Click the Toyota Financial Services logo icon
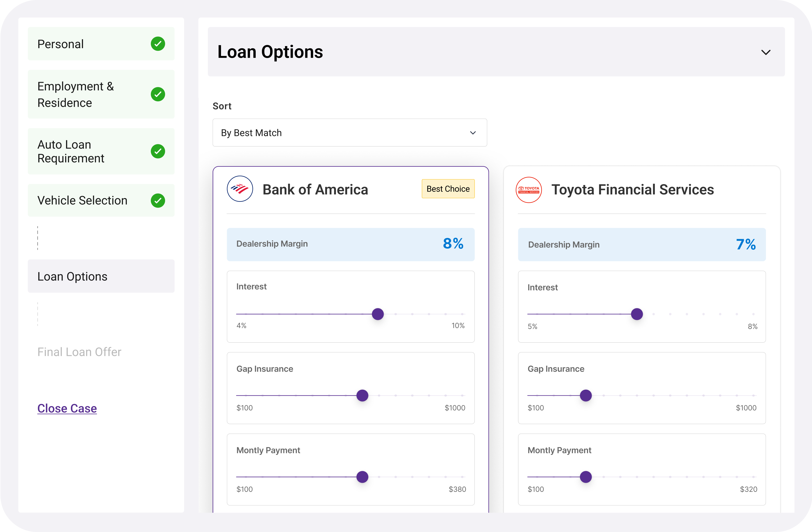 [529, 190]
